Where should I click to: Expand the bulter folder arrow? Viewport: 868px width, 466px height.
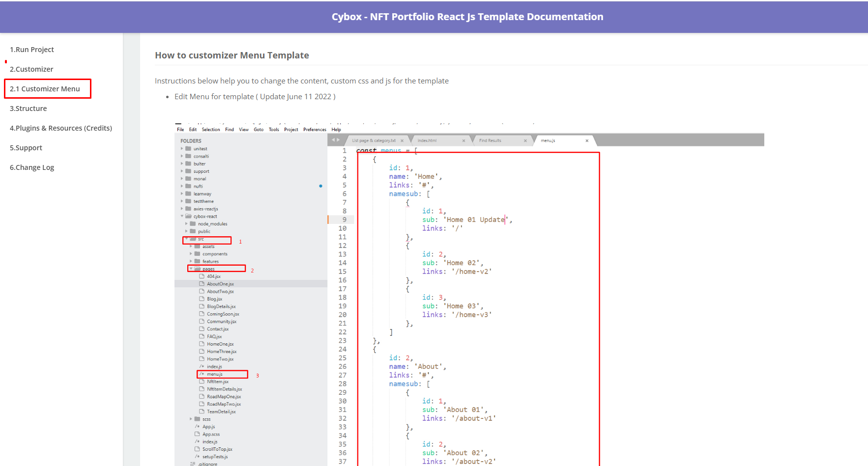click(x=182, y=164)
